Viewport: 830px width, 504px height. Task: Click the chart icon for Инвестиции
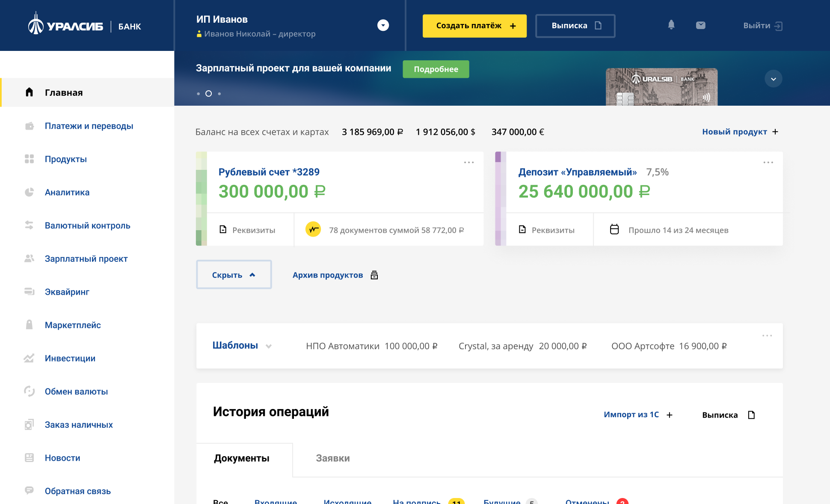(29, 358)
